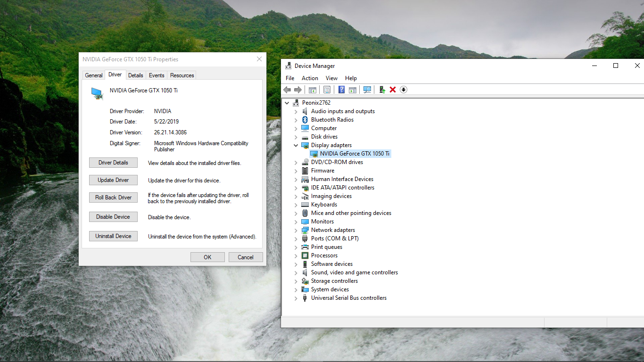Open the View menu

click(331, 78)
